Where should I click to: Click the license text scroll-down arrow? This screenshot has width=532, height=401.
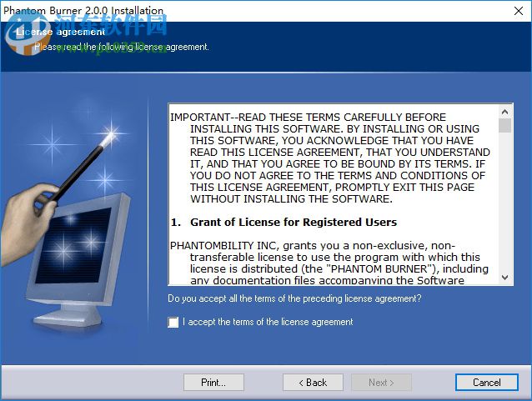(504, 278)
